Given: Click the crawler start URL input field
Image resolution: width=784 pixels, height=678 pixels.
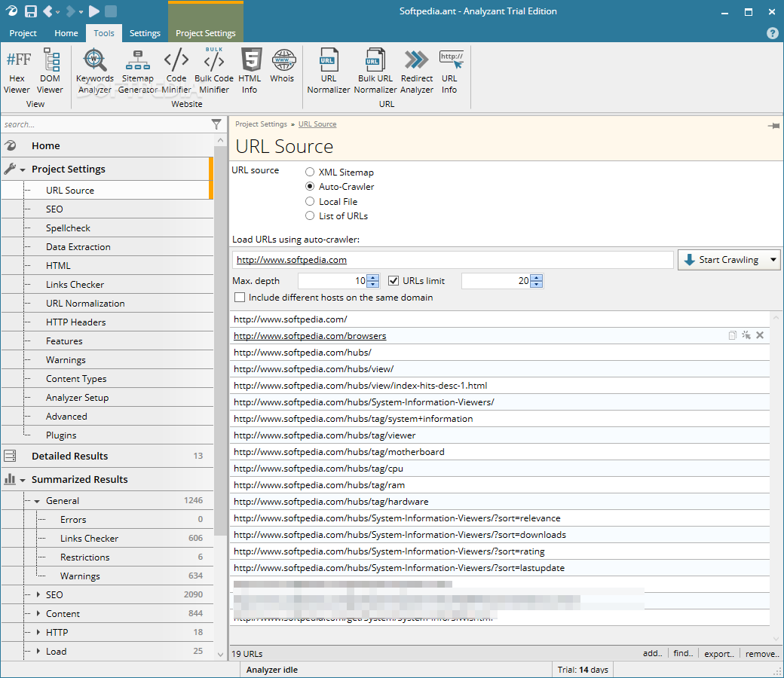Looking at the screenshot, I should [452, 260].
